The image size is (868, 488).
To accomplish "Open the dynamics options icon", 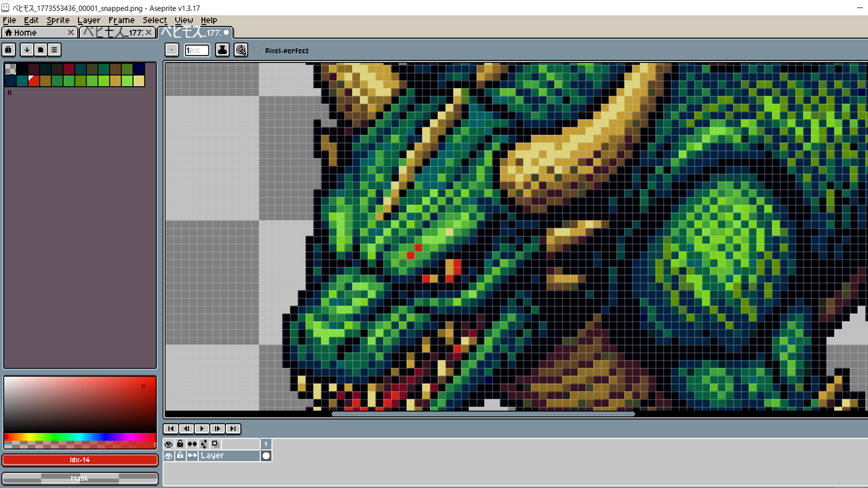I will click(241, 49).
